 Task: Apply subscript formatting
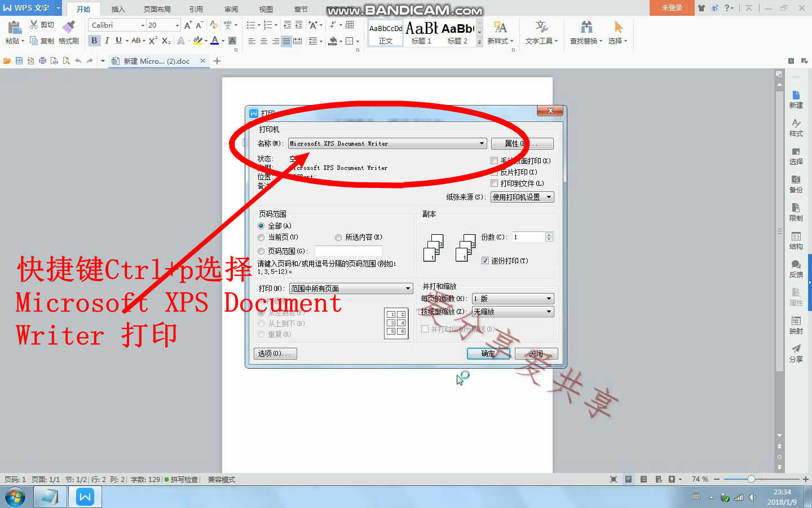tap(166, 41)
